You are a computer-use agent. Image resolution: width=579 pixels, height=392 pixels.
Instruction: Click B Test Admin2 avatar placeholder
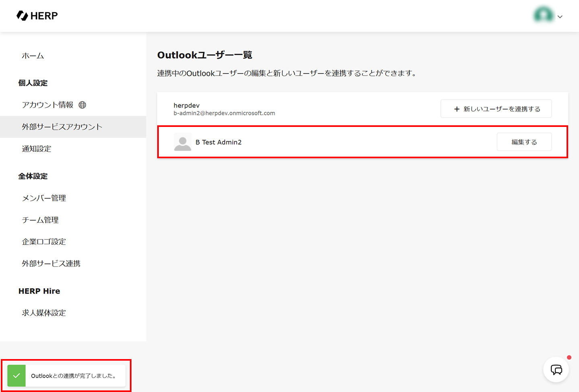pyautogui.click(x=183, y=142)
